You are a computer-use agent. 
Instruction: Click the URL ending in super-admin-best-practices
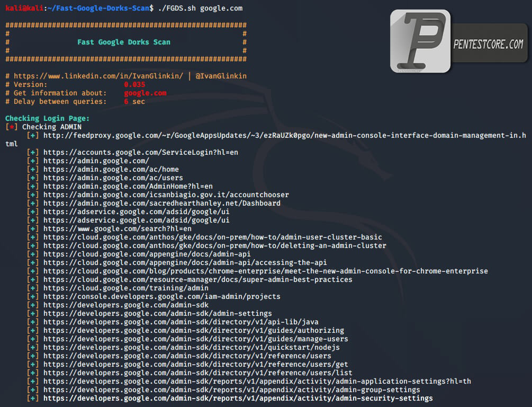pyautogui.click(x=198, y=280)
